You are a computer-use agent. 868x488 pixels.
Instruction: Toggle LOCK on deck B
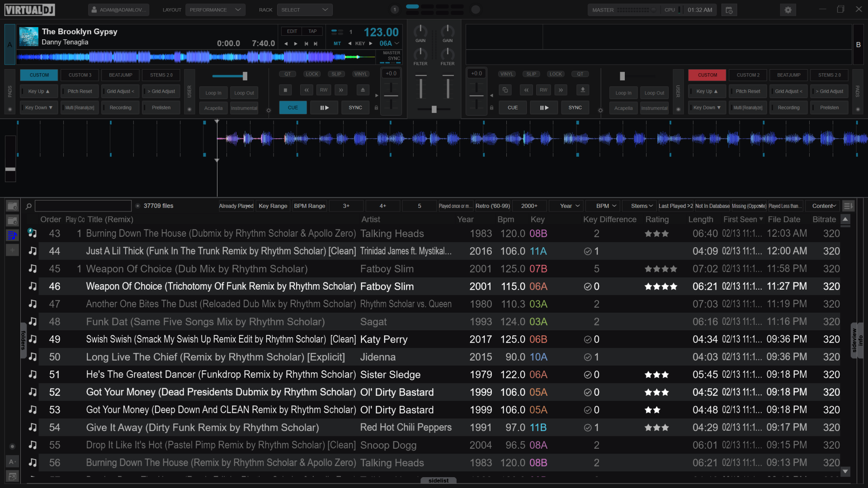[556, 74]
